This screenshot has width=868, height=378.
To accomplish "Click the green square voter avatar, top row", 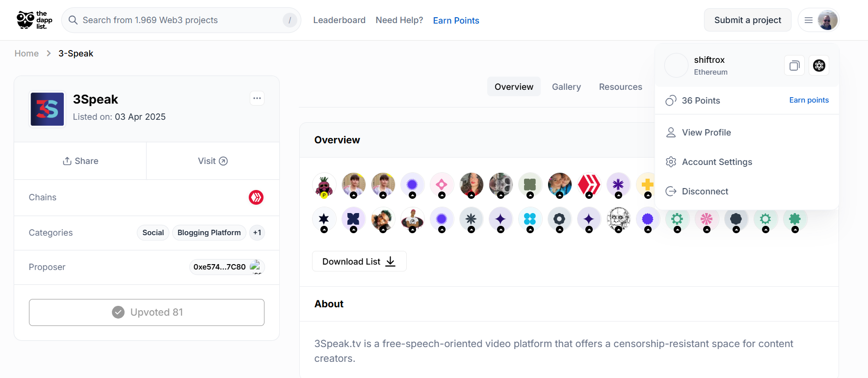I will click(530, 185).
